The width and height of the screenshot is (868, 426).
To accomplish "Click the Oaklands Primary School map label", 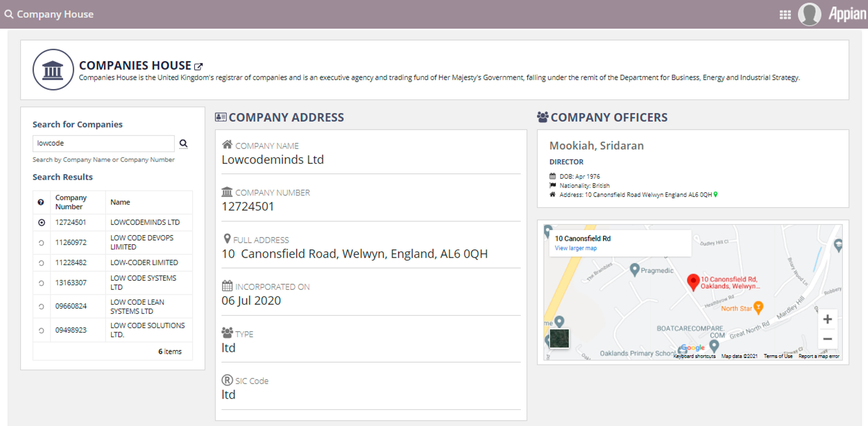I will 637,353.
